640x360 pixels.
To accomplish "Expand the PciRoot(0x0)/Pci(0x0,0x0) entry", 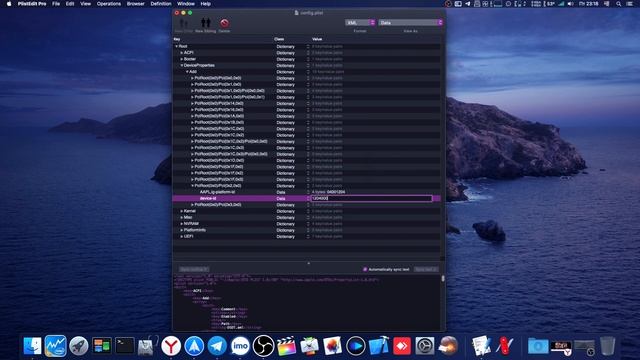I will [x=192, y=78].
